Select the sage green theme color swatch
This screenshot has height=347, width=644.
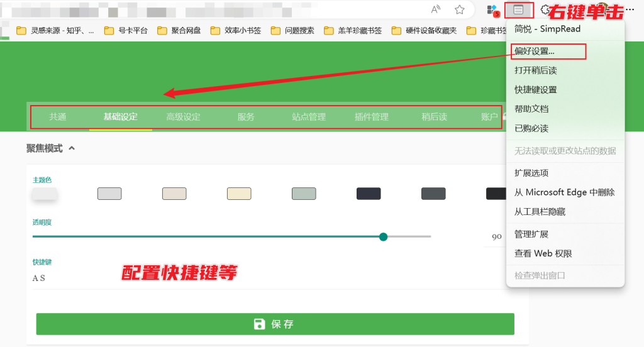(x=304, y=194)
